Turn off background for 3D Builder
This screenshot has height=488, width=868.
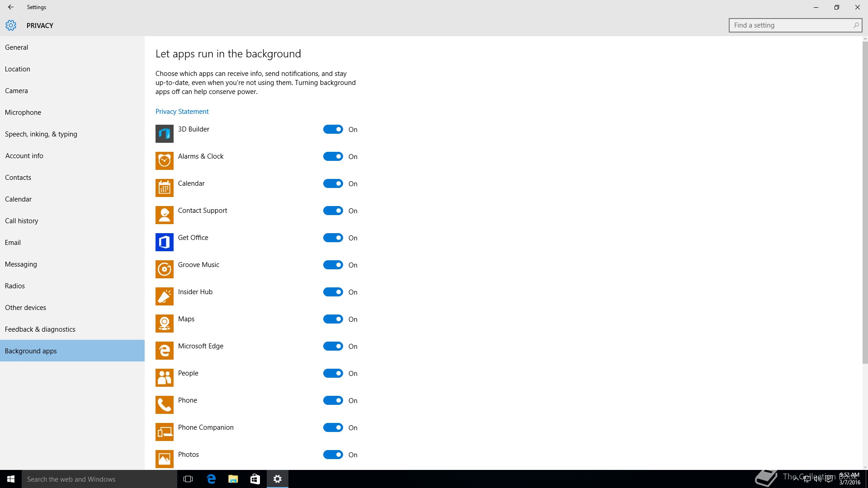(x=333, y=129)
